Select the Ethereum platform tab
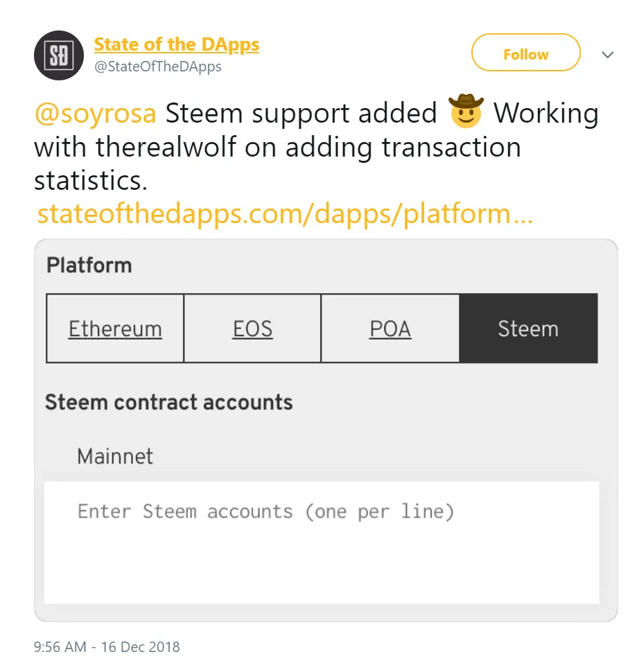Screen dimensions: 644x661 pos(115,328)
